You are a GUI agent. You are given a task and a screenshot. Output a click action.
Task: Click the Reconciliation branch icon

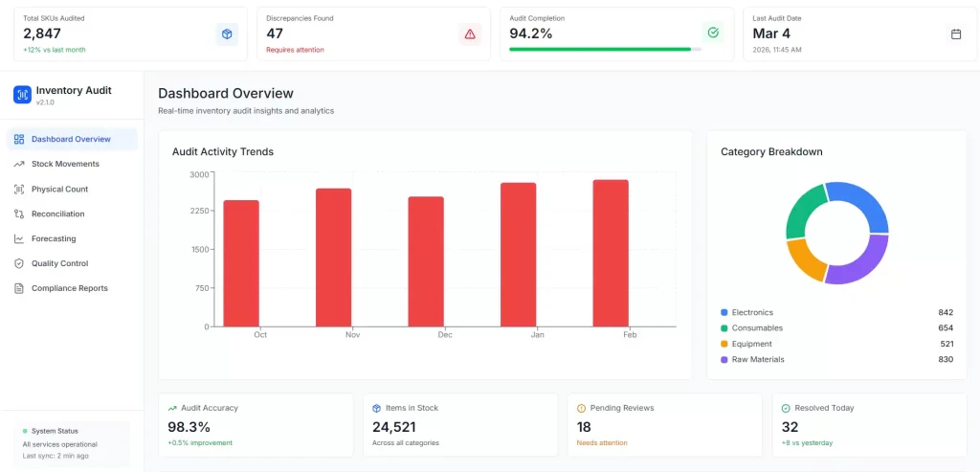pos(19,214)
